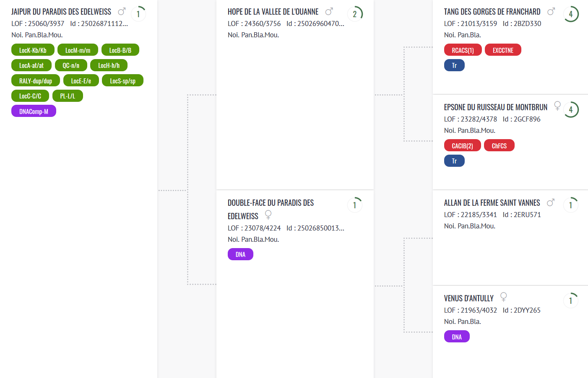Click the EXCCTNE red badge

[503, 50]
